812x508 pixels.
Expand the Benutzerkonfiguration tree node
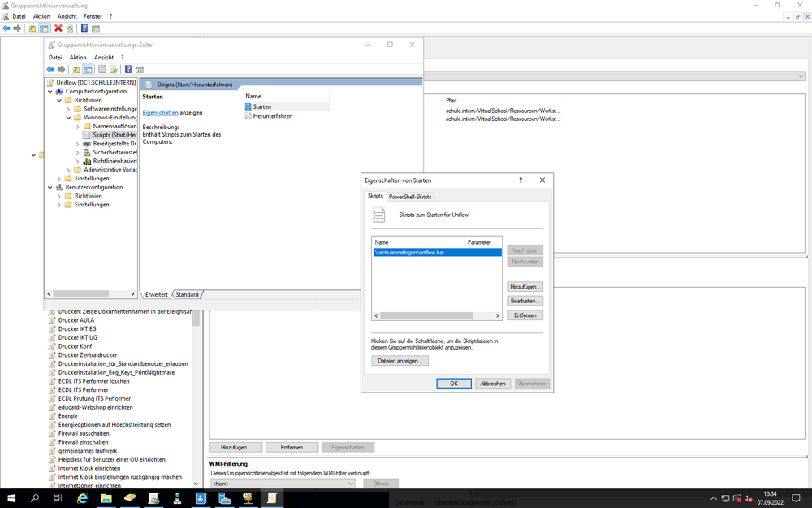tap(50, 186)
